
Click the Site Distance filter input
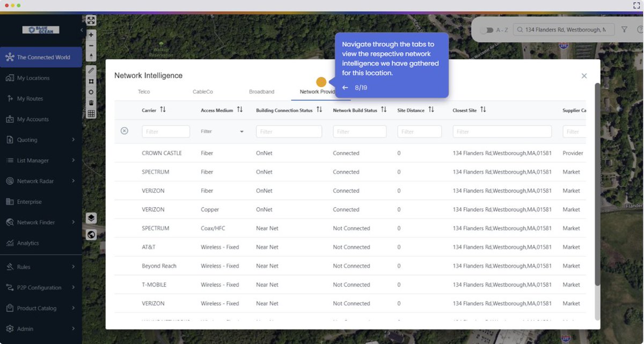tap(420, 131)
